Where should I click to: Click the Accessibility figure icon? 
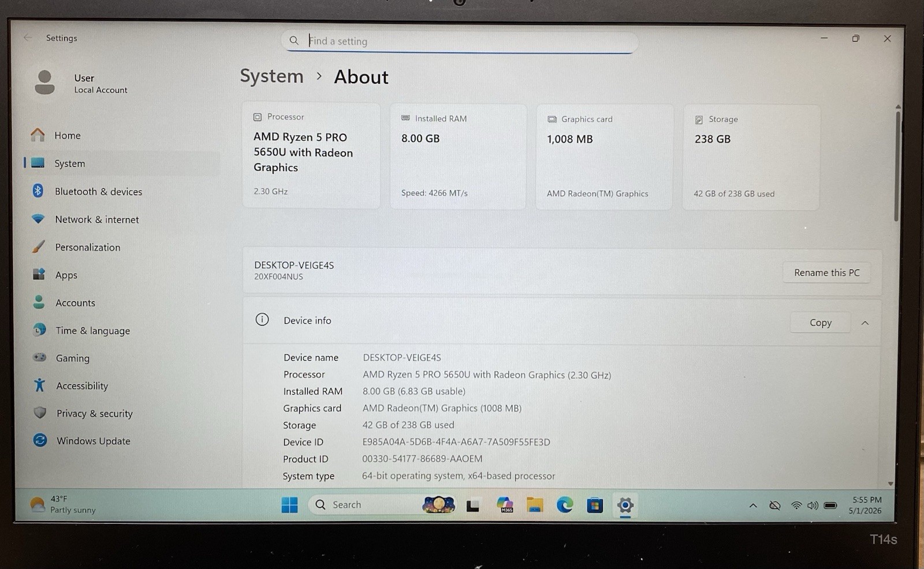click(39, 385)
